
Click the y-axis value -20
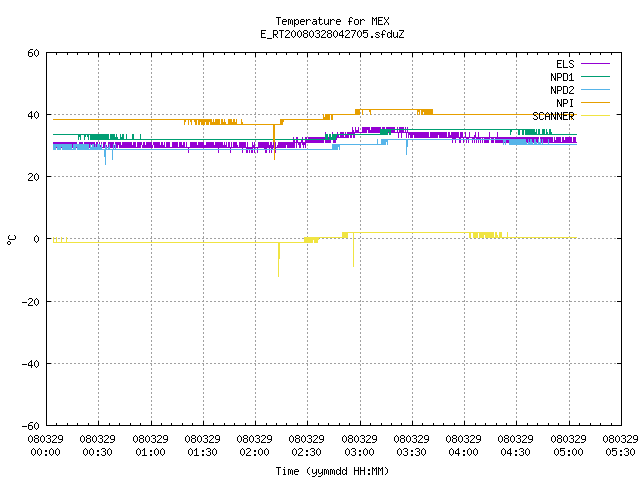tap(31, 302)
